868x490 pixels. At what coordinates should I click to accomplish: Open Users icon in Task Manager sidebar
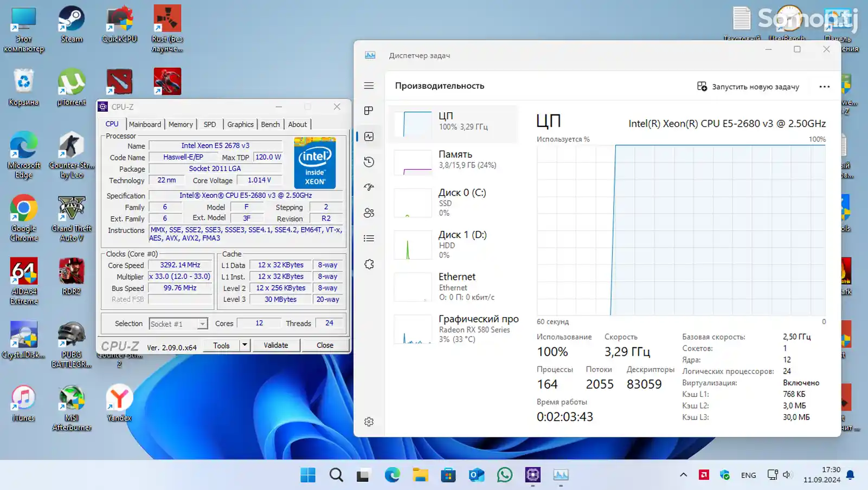pos(369,212)
